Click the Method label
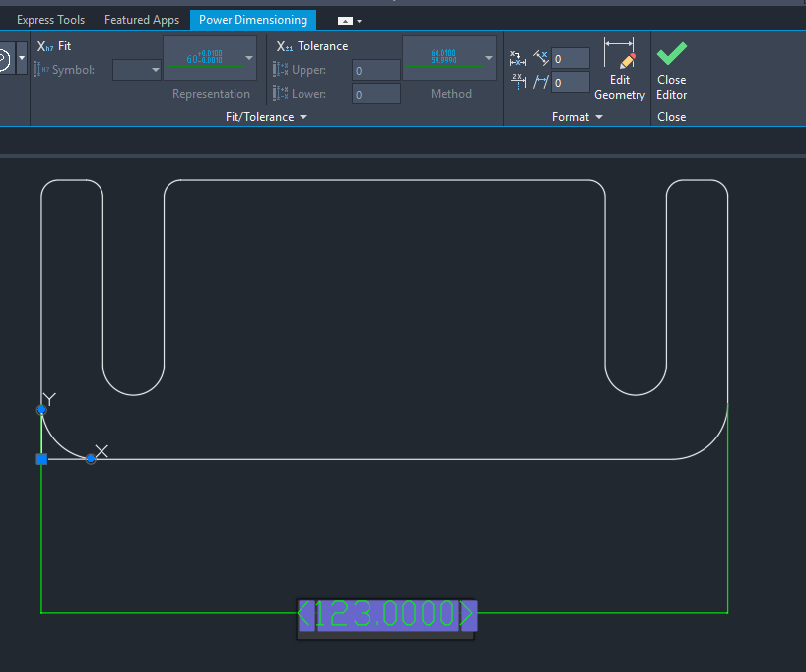 tap(451, 94)
